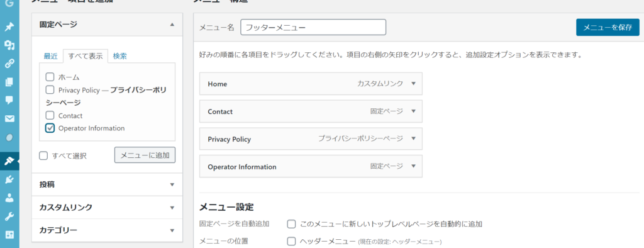644x248 pixels.
Task: Enable the ヘッダーメニュー location checkbox
Action: point(291,242)
